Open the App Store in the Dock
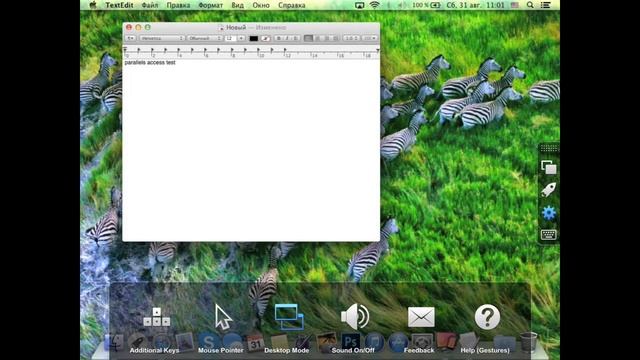Image resolution: width=640 pixels, height=360 pixels. (398, 342)
